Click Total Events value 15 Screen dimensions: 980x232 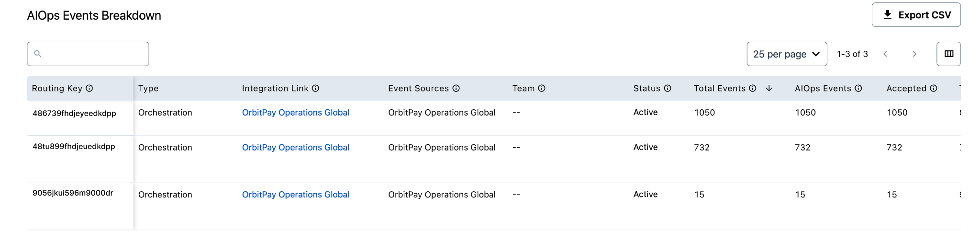pyautogui.click(x=699, y=195)
